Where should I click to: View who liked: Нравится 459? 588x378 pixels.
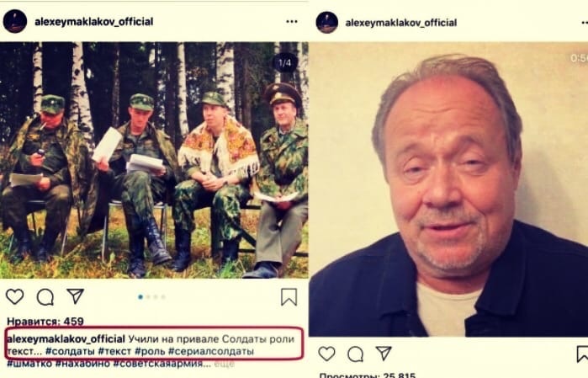coord(45,322)
